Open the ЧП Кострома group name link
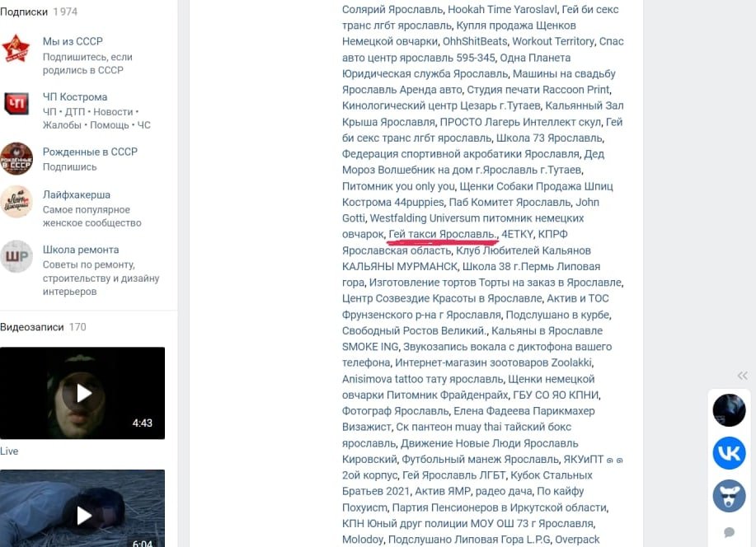Screen dimensions: 756x547 pos(75,97)
